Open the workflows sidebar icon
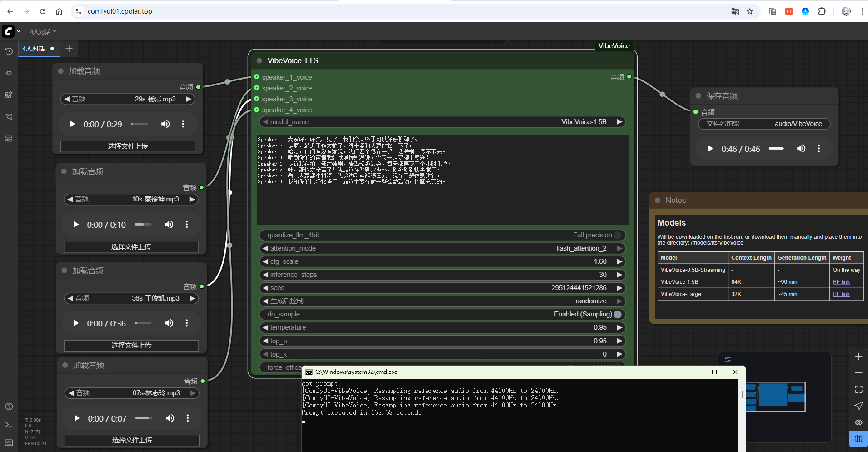The height and width of the screenshot is (452, 868). (x=9, y=117)
